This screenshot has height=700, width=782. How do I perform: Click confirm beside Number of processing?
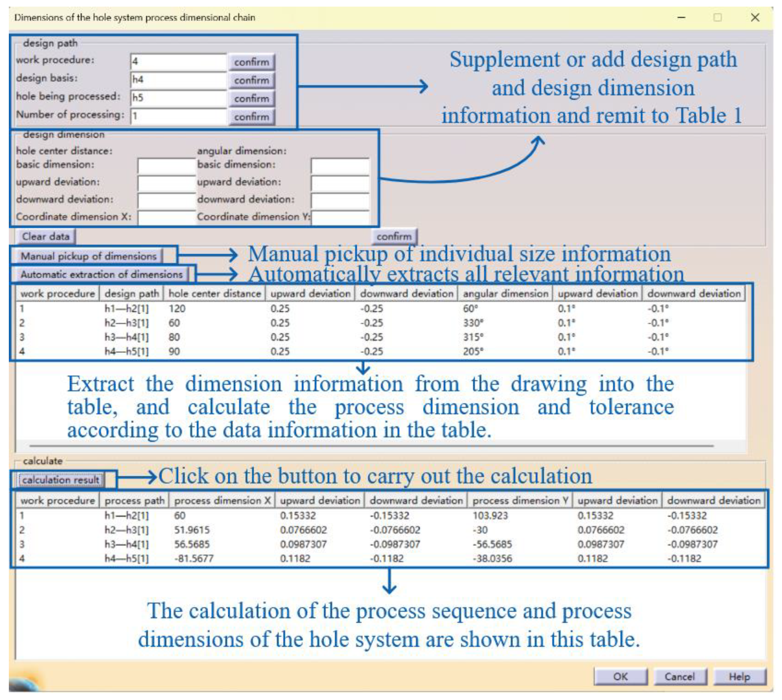[251, 117]
